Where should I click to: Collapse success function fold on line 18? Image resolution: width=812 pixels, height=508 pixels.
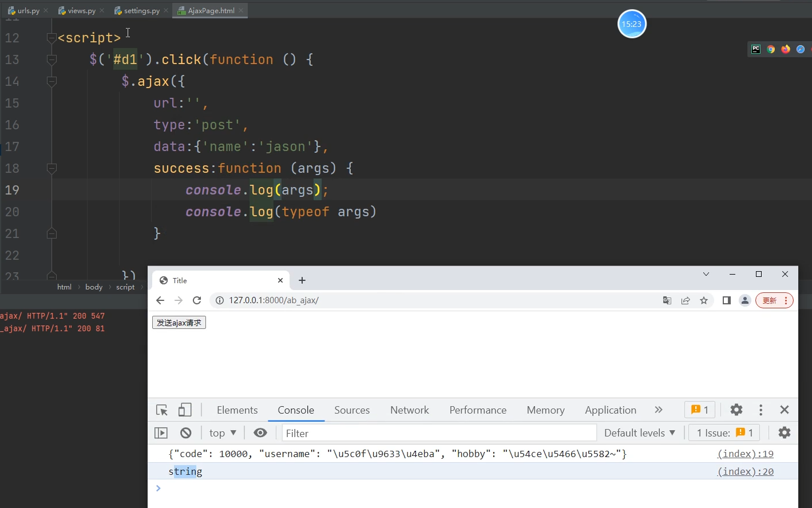52,168
